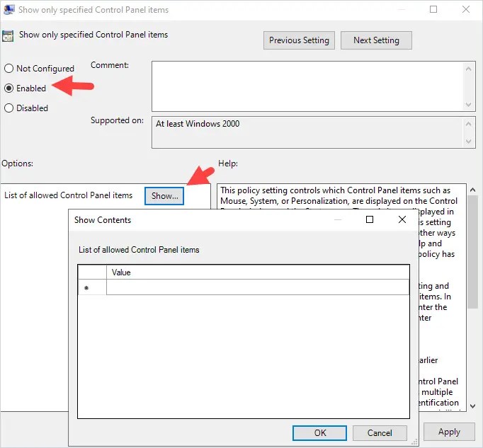Click the Show Contents resize grip
483x448 pixels.
point(414,442)
